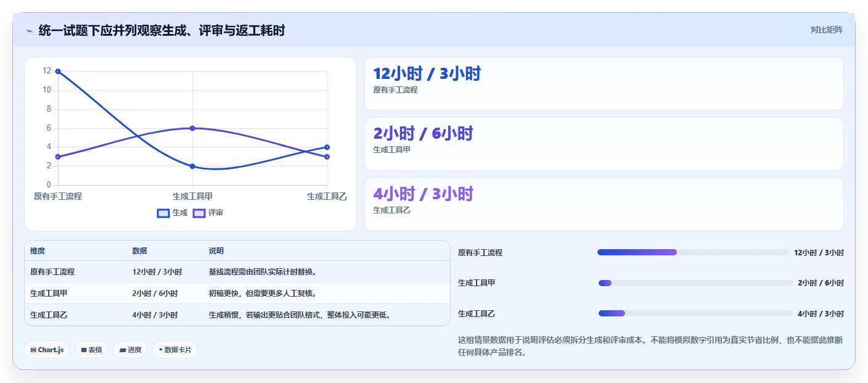Click the footnote paragraph starting with 这组情景数据
Viewport: 868px width, 383px height.
[x=650, y=347]
